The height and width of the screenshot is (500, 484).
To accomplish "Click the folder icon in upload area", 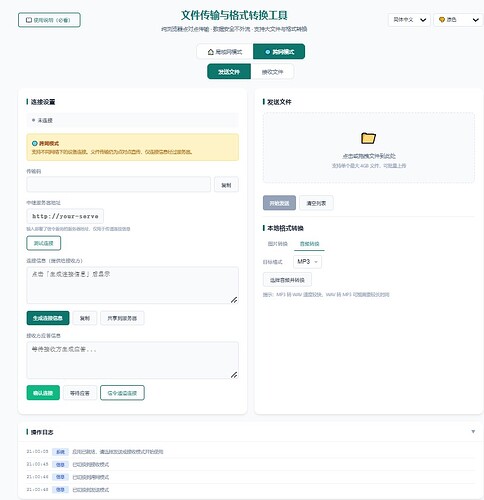I will [x=368, y=138].
